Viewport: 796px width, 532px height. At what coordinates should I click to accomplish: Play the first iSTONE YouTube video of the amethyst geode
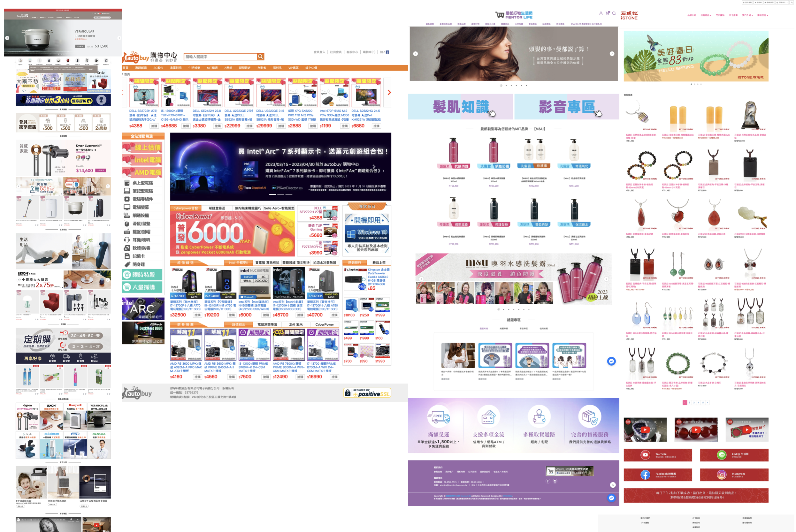pos(646,430)
